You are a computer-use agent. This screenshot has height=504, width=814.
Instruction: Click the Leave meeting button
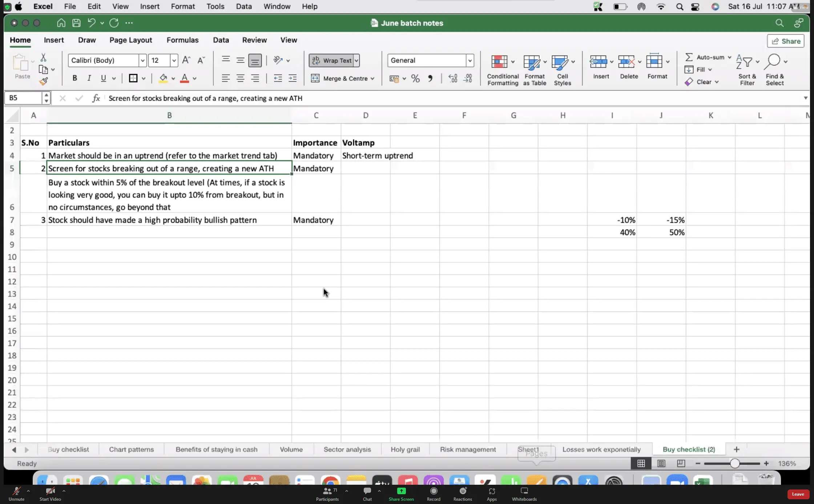point(798,494)
